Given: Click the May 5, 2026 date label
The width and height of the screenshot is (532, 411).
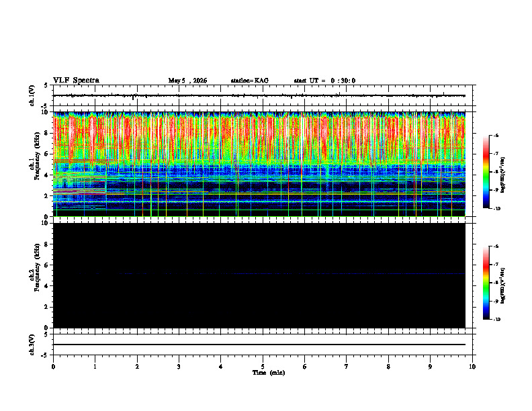Looking at the screenshot, I should [x=187, y=81].
